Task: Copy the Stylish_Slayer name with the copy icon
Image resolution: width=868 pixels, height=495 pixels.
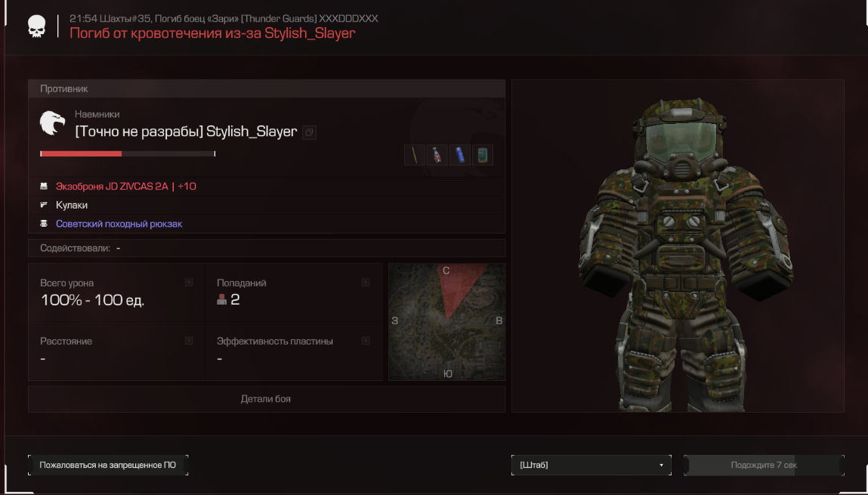Action: (310, 132)
